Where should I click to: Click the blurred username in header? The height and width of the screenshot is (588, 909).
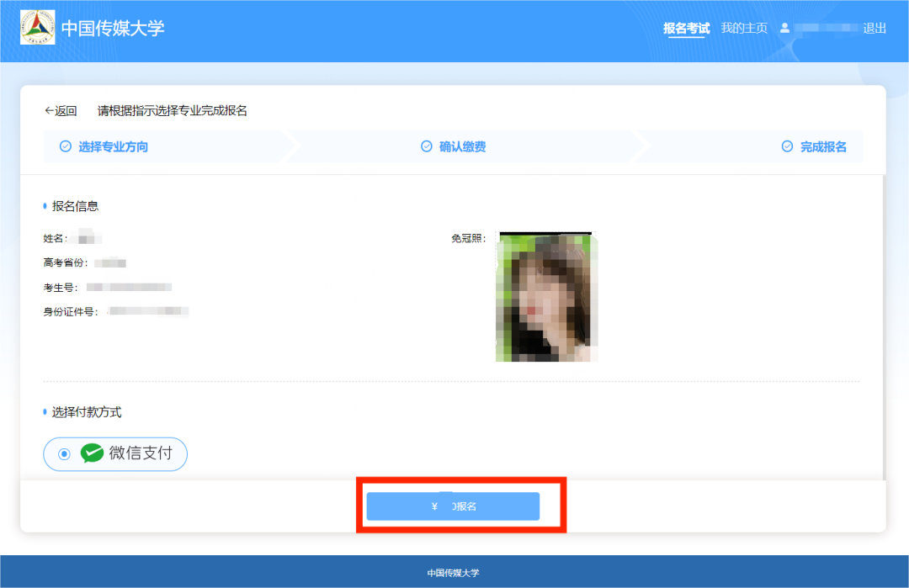point(826,28)
